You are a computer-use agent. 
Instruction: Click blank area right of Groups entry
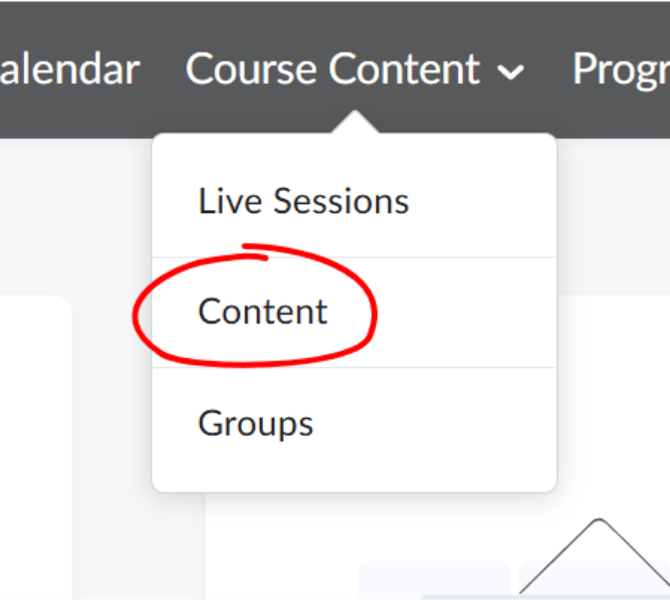click(x=434, y=424)
